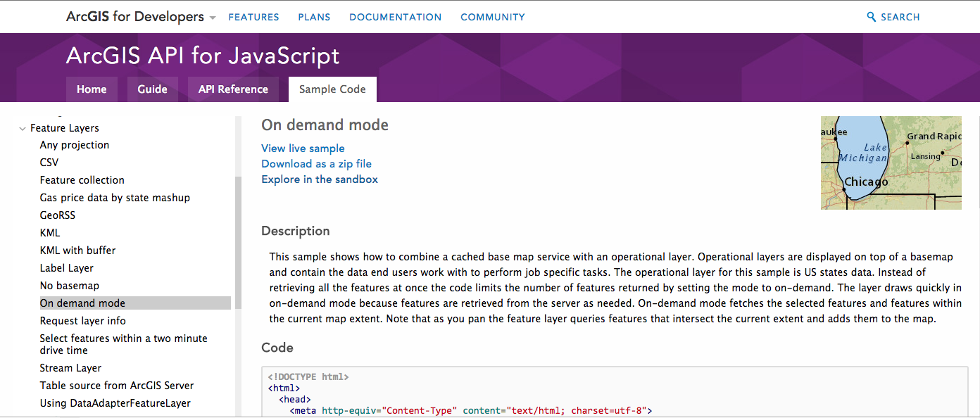This screenshot has height=418, width=980.
Task: Click Download as a zip file
Action: tap(316, 164)
